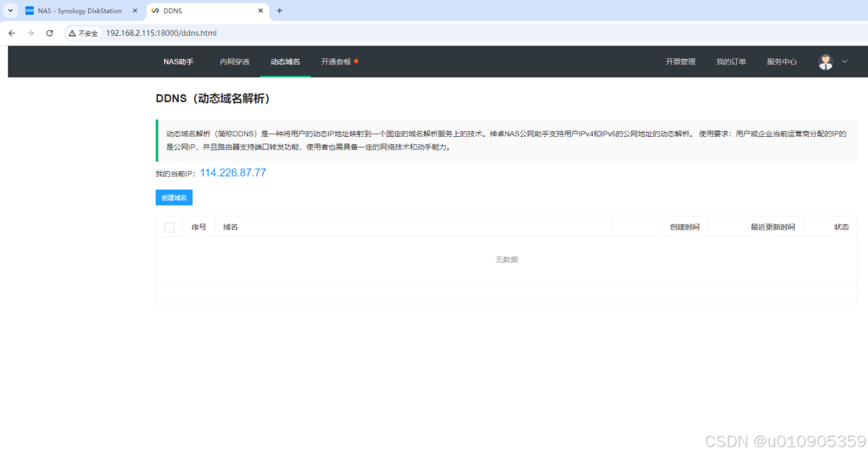This screenshot has height=456, width=868.
Task: Toggle the select-all checkbox in table header
Action: pos(170,227)
